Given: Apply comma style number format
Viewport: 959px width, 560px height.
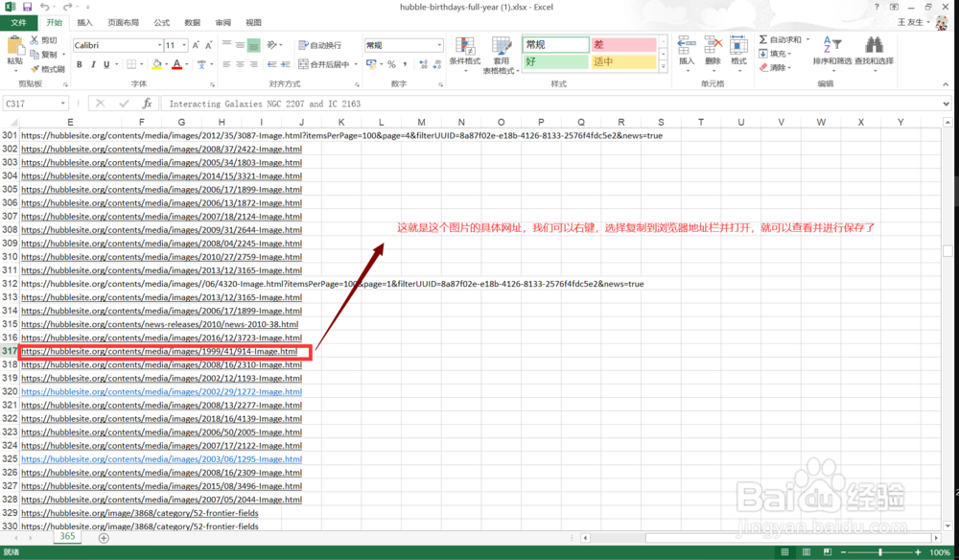Looking at the screenshot, I should pos(405,64).
